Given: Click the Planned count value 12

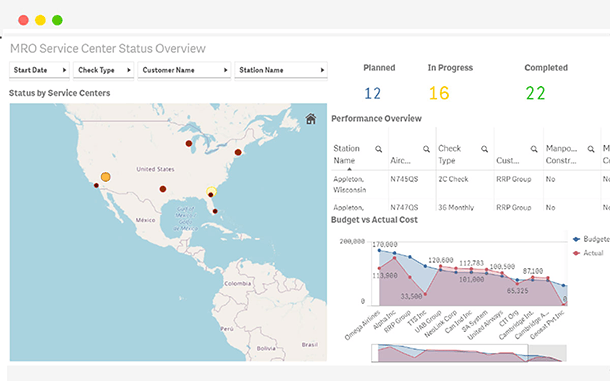Looking at the screenshot, I should [372, 93].
